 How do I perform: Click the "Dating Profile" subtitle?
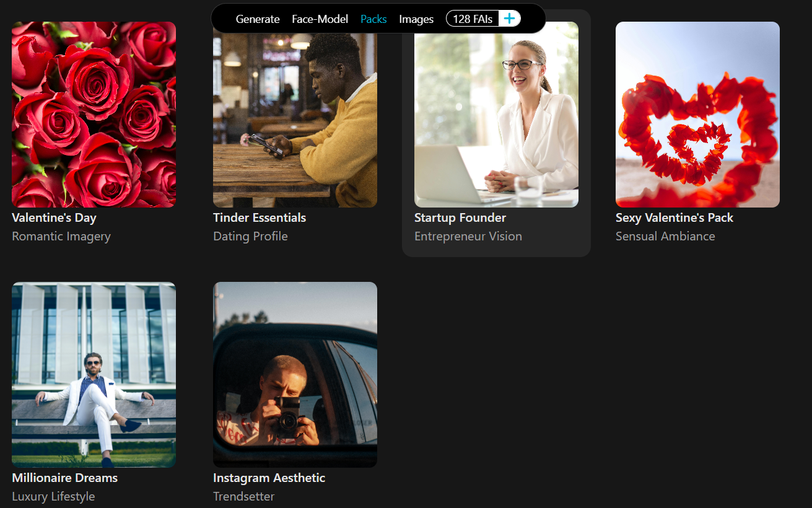[x=250, y=236]
